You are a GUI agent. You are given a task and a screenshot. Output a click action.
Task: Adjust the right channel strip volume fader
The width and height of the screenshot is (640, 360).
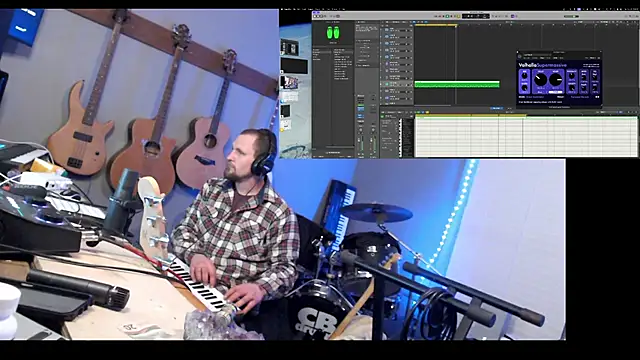[x=372, y=140]
